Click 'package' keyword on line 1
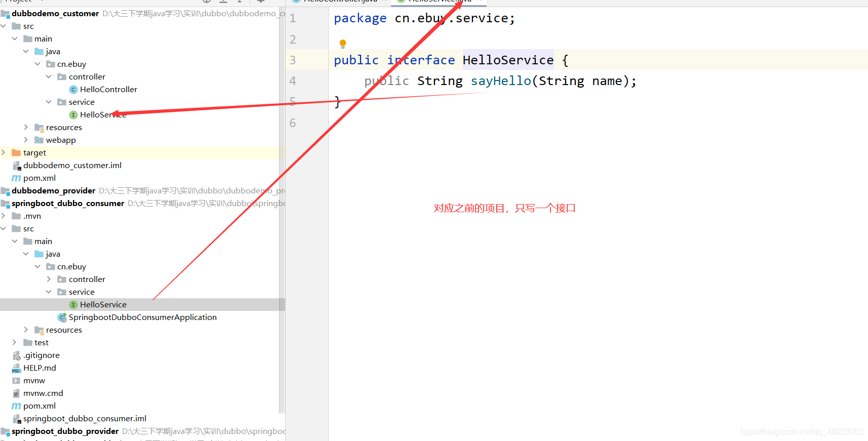Viewport: 868px width, 441px height. pyautogui.click(x=360, y=19)
